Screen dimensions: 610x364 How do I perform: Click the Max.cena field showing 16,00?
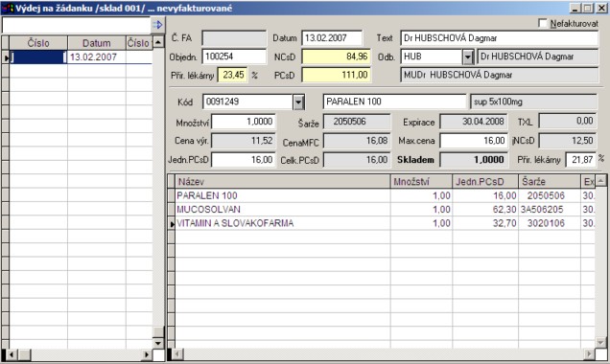tap(474, 141)
